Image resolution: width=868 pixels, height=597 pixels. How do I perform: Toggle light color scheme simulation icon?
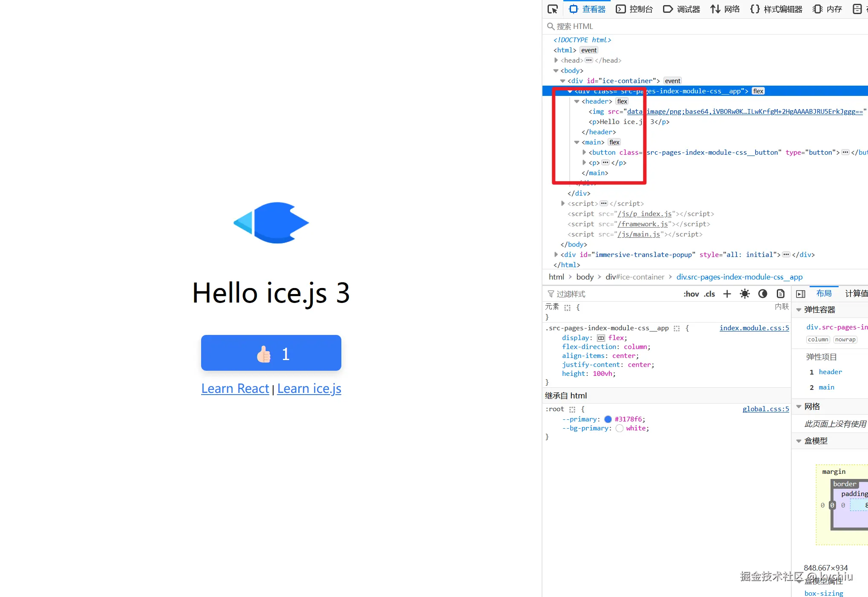click(745, 294)
